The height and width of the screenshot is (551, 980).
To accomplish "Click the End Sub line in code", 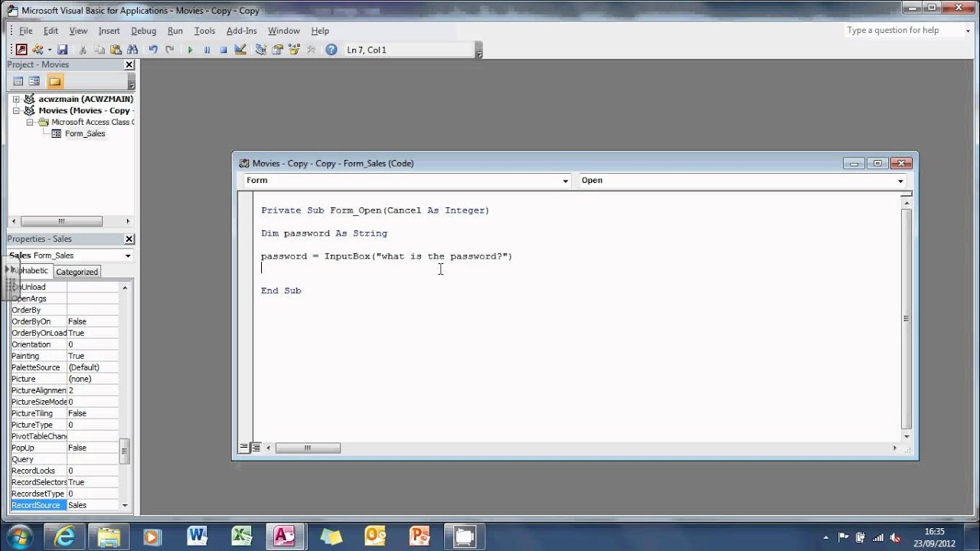I will (281, 291).
